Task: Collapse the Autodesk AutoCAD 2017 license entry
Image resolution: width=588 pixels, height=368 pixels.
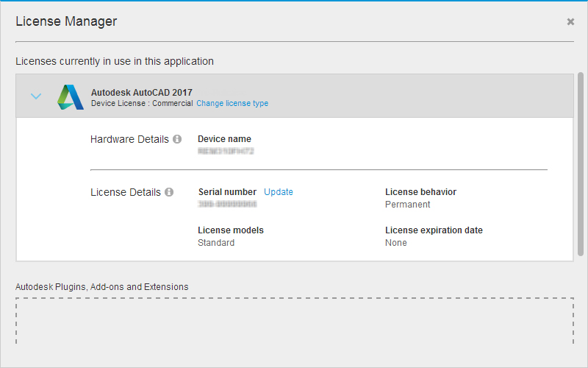Action: coord(36,96)
